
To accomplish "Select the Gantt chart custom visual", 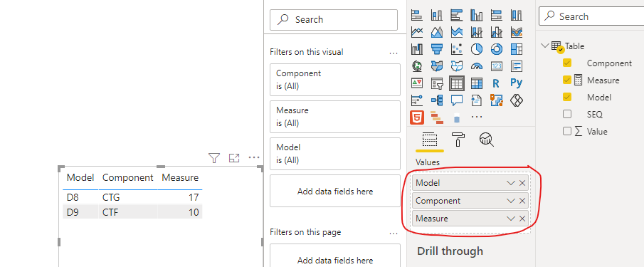I will [437, 117].
